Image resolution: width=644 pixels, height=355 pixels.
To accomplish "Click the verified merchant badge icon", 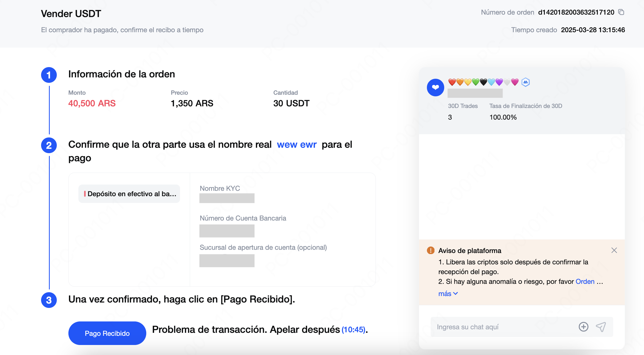I will (525, 82).
